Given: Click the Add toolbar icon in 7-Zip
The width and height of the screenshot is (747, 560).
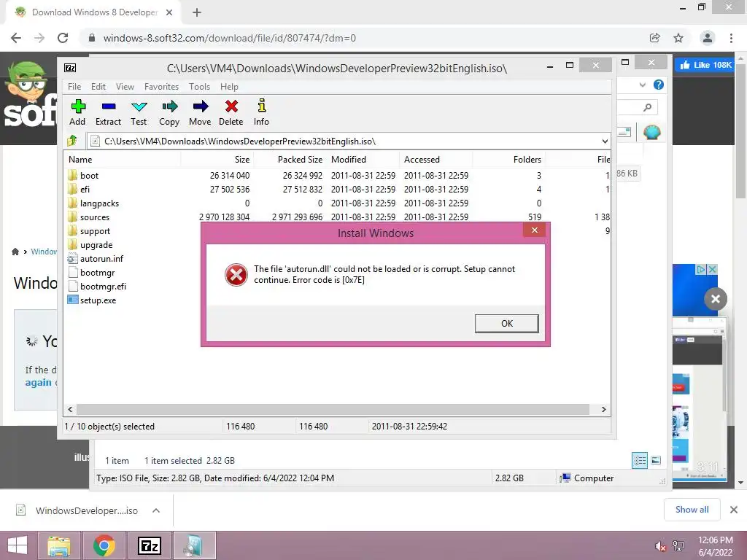Looking at the screenshot, I should (x=77, y=112).
